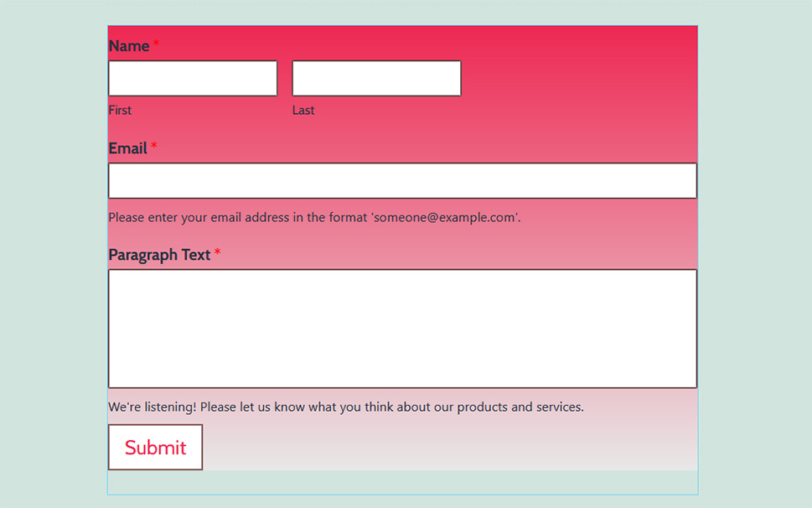Click the Paragraph Text textarea
Viewport: 812px width, 508px height.
point(402,327)
